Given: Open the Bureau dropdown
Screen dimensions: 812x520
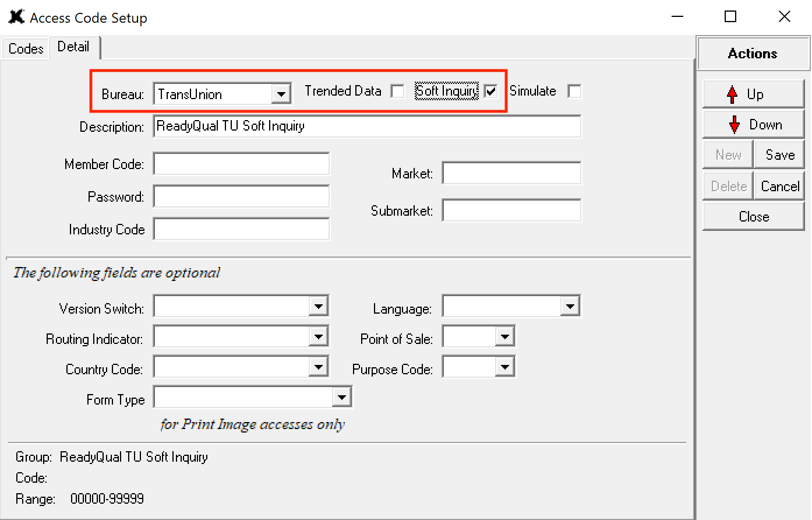Looking at the screenshot, I should point(281,94).
